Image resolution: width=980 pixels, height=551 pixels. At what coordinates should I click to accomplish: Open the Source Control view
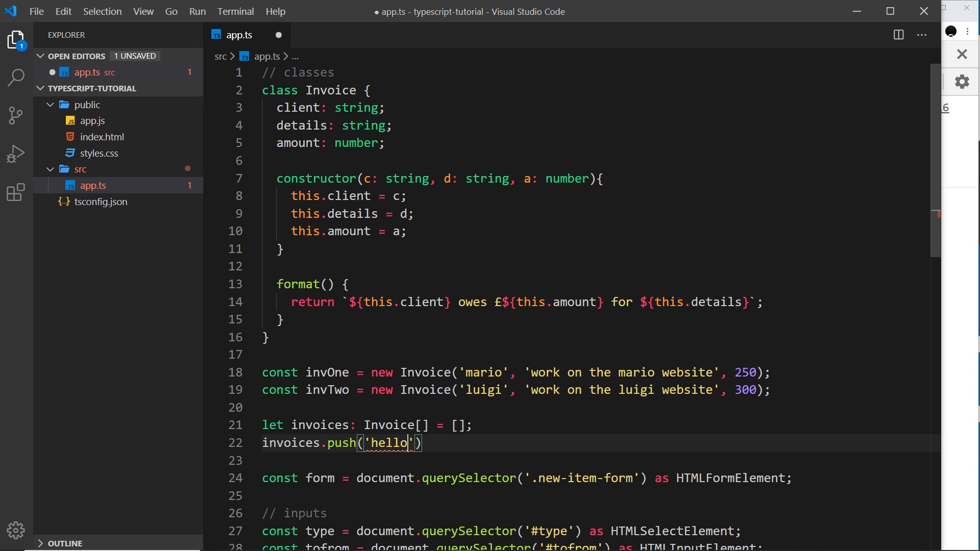16,115
